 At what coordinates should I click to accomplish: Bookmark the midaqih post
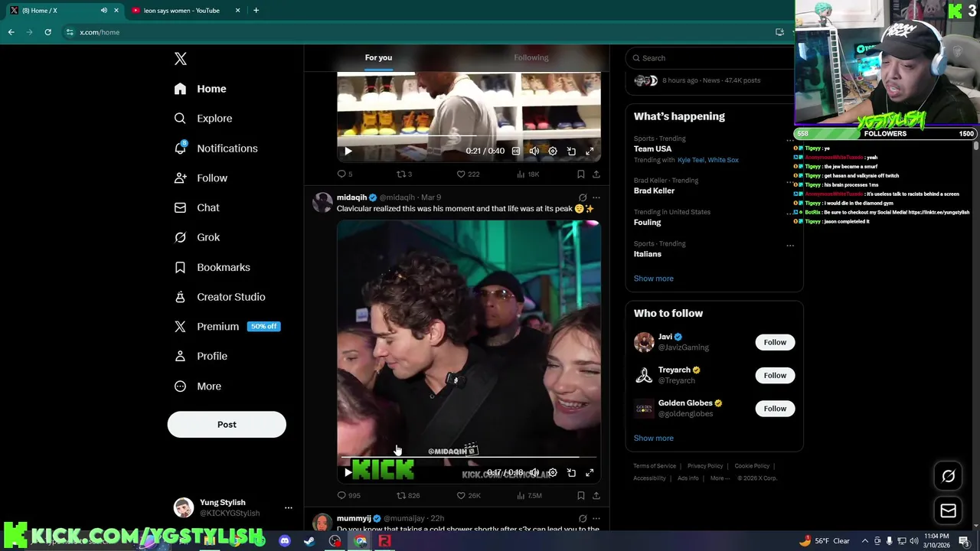(581, 496)
